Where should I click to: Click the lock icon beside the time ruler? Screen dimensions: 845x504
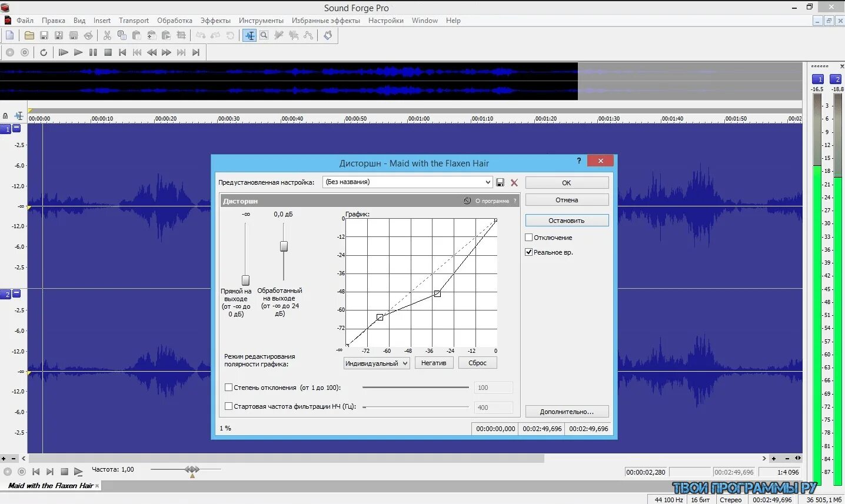(5, 116)
